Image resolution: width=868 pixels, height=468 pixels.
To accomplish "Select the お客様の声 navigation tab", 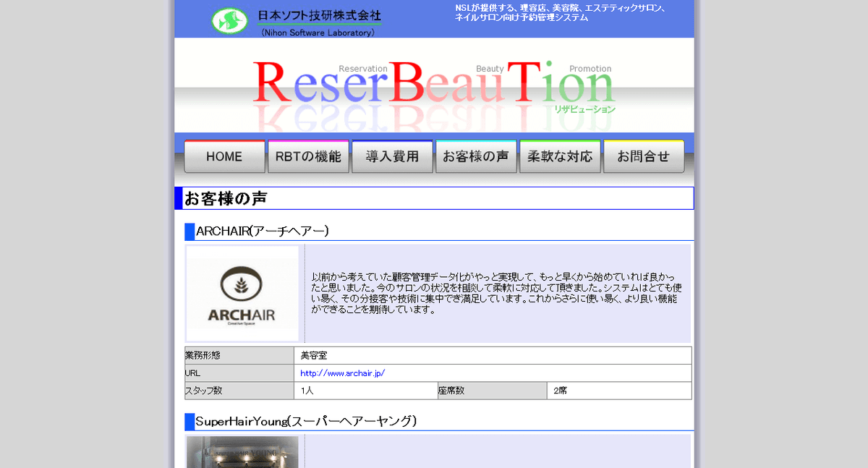I will (476, 156).
